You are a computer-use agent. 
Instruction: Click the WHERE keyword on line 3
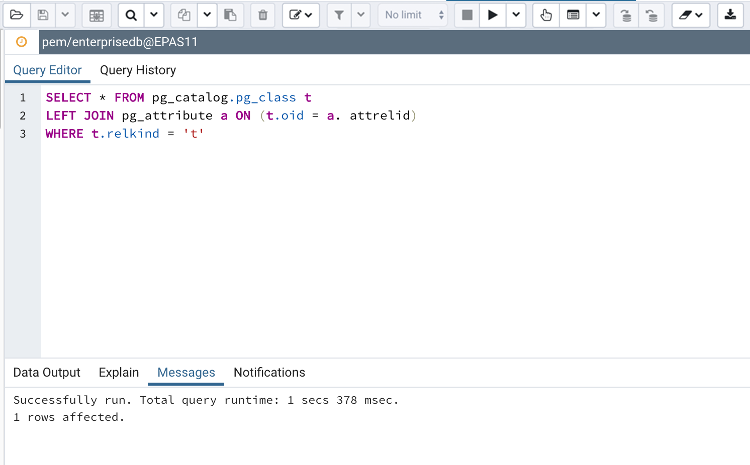point(65,134)
